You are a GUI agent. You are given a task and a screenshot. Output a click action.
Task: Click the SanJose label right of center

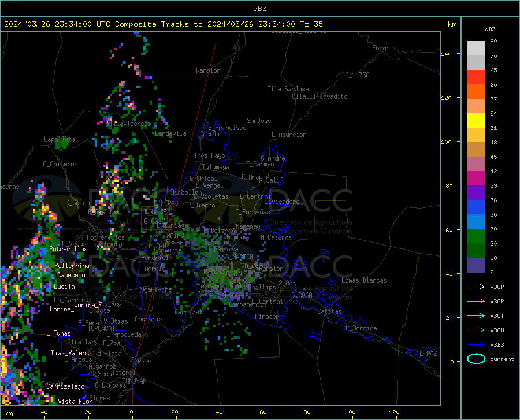(x=259, y=121)
